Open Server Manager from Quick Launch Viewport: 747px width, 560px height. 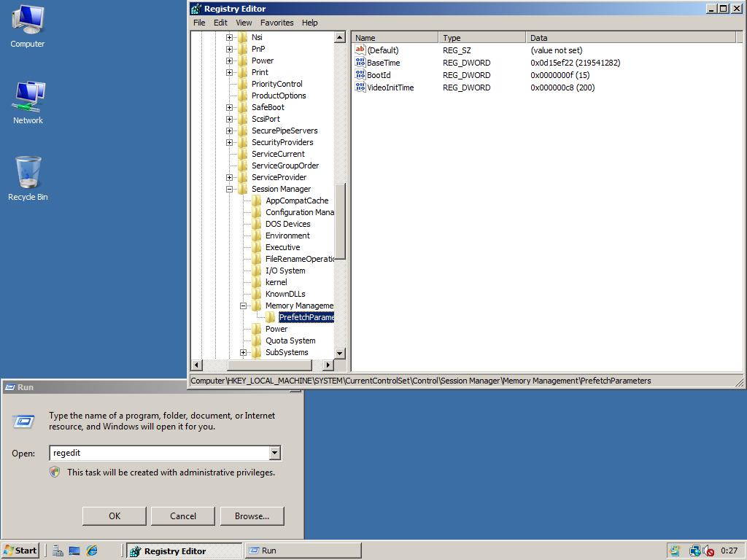coord(58,551)
